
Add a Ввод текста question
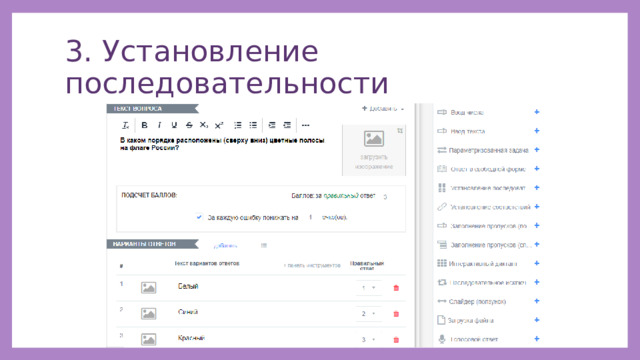(537, 131)
